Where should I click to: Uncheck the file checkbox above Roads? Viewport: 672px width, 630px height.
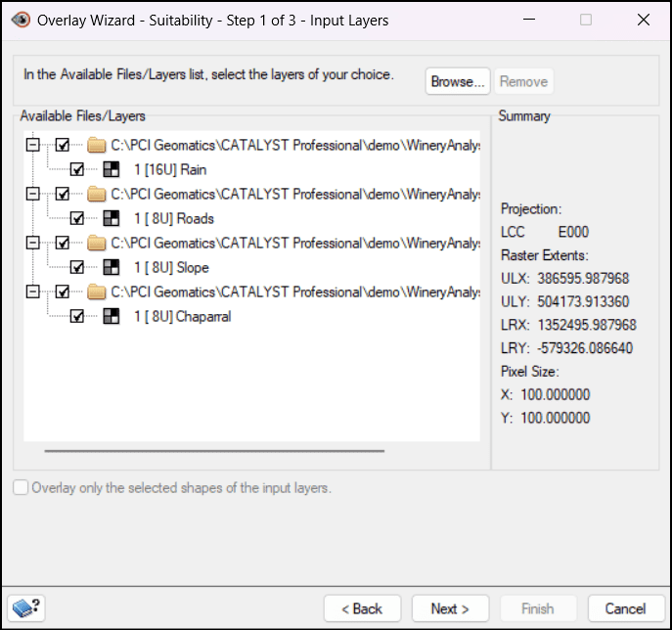(x=63, y=194)
